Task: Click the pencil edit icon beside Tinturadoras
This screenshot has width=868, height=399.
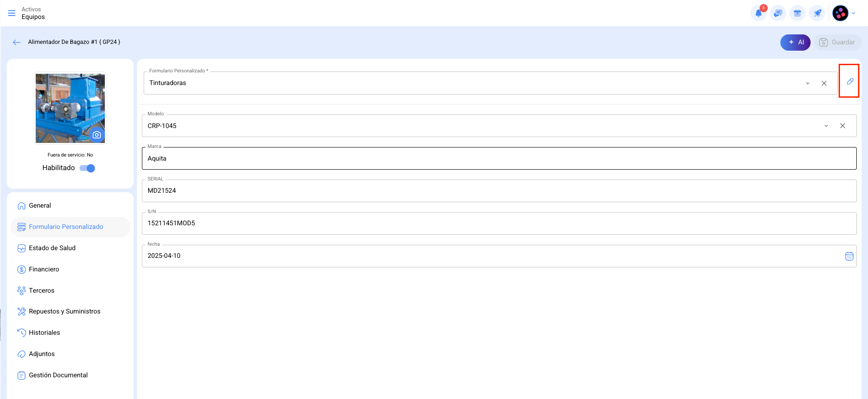Action: pos(850,81)
